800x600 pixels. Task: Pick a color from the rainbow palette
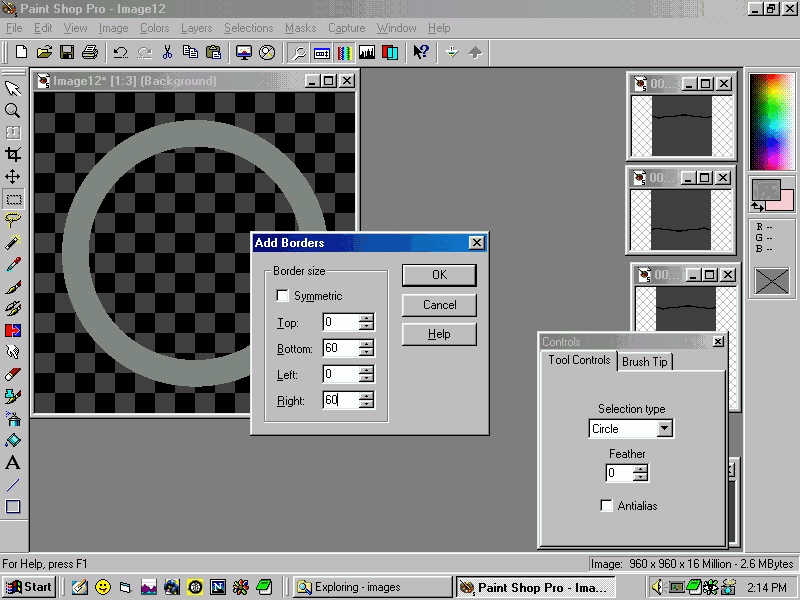[x=771, y=120]
